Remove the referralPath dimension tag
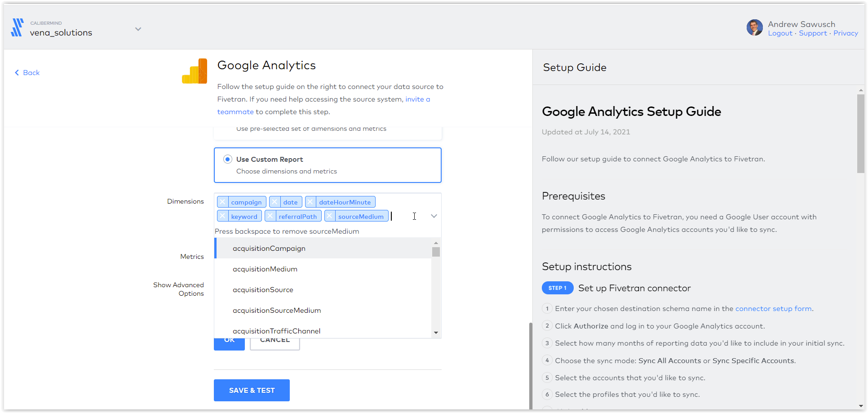This screenshot has height=413, width=868. 270,216
